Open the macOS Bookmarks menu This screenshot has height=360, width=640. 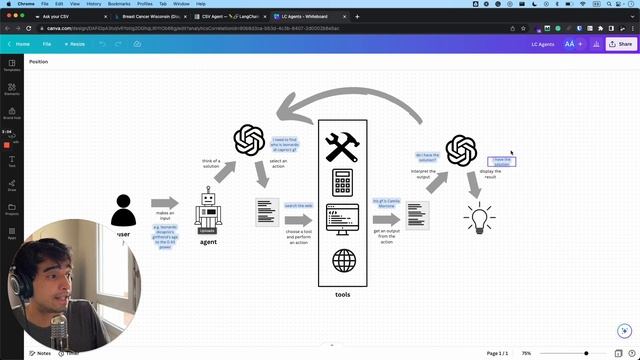119,4
